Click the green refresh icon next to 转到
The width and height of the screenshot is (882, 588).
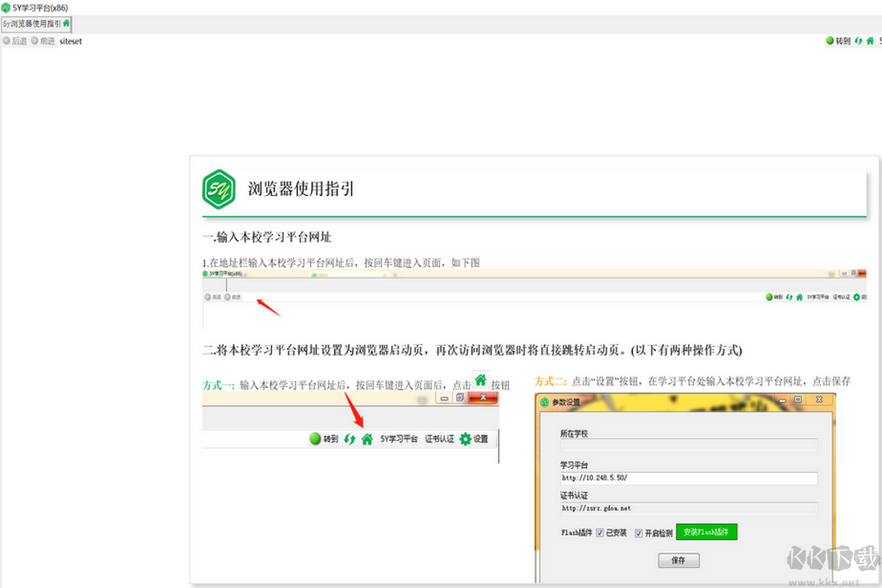click(x=857, y=41)
